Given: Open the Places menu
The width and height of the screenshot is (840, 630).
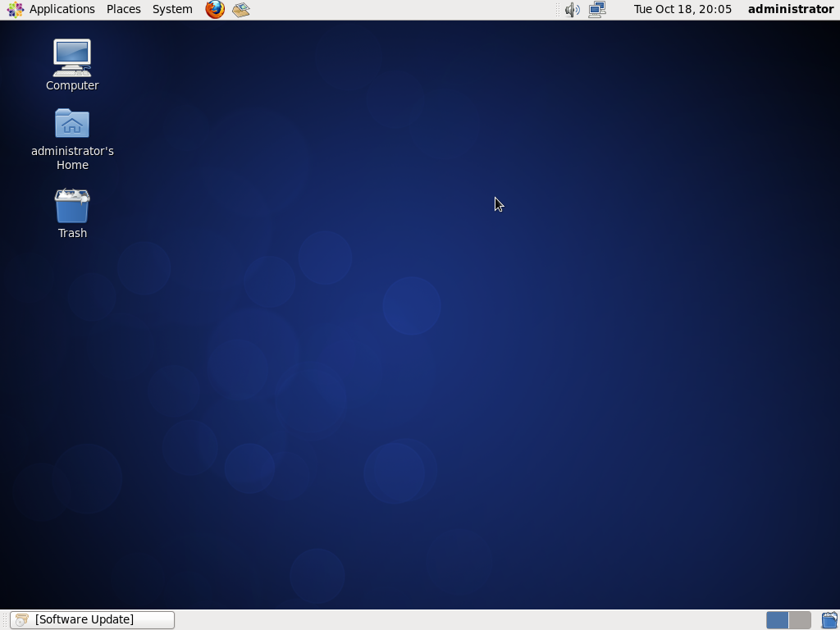Looking at the screenshot, I should tap(124, 9).
